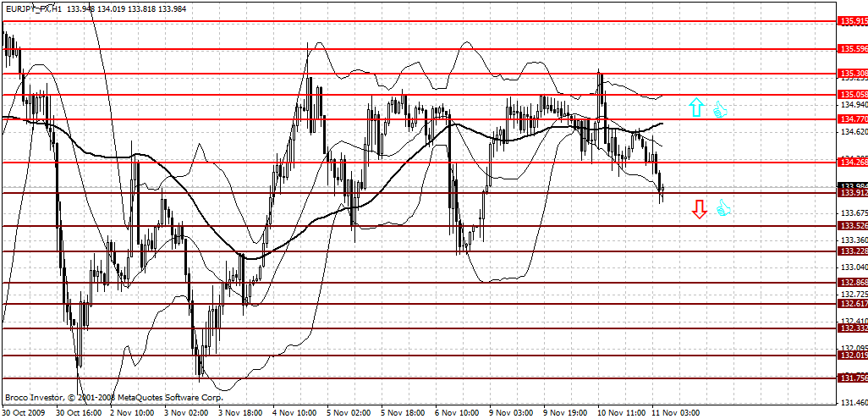Image resolution: width=868 pixels, height=419 pixels.
Task: Click the 134.268 price level label
Action: 851,162
